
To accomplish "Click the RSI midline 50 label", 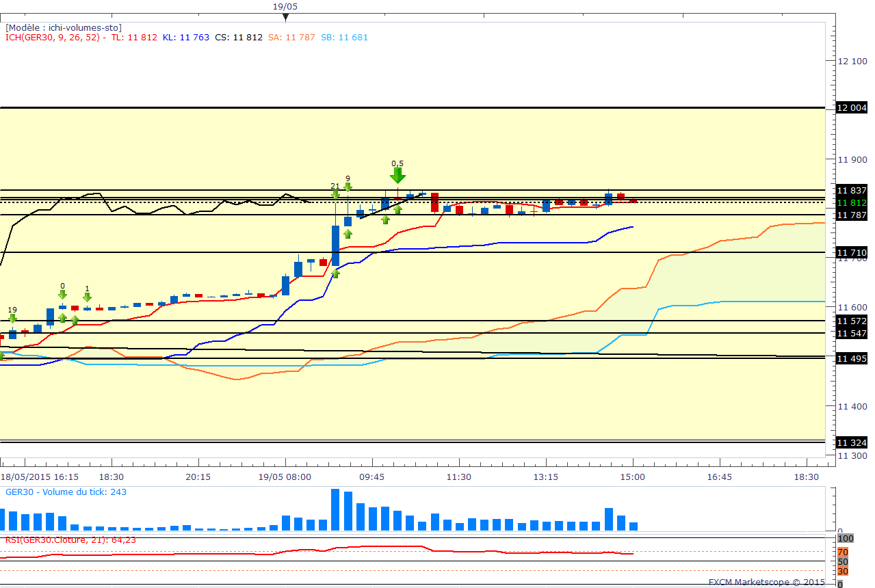I will [843, 561].
